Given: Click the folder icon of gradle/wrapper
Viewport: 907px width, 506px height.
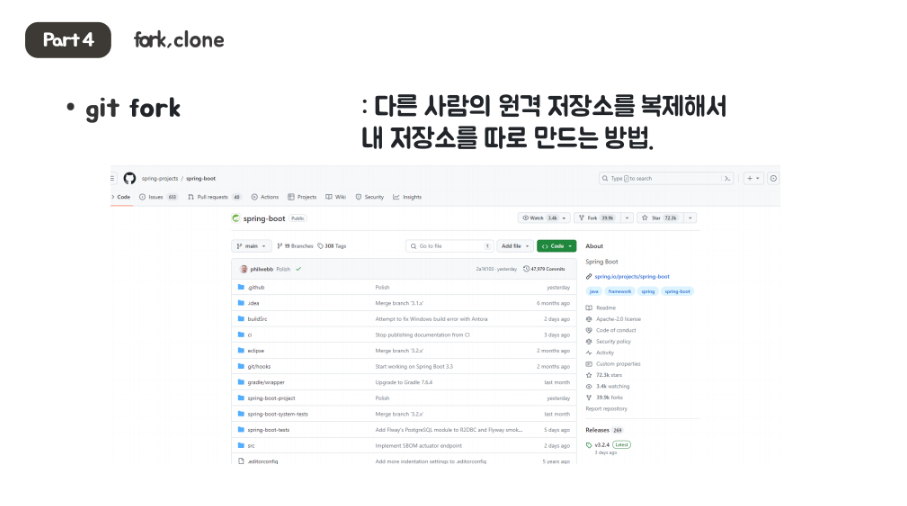Looking at the screenshot, I should click(241, 382).
